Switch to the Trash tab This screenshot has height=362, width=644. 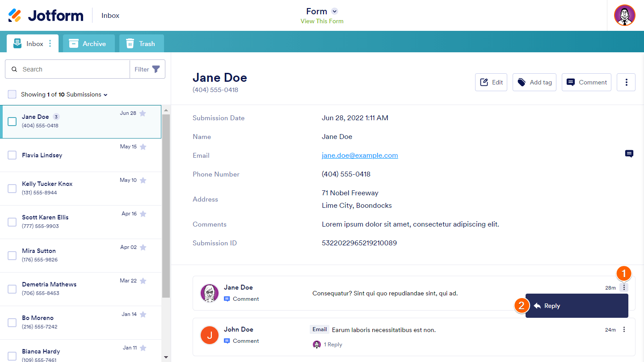point(142,43)
